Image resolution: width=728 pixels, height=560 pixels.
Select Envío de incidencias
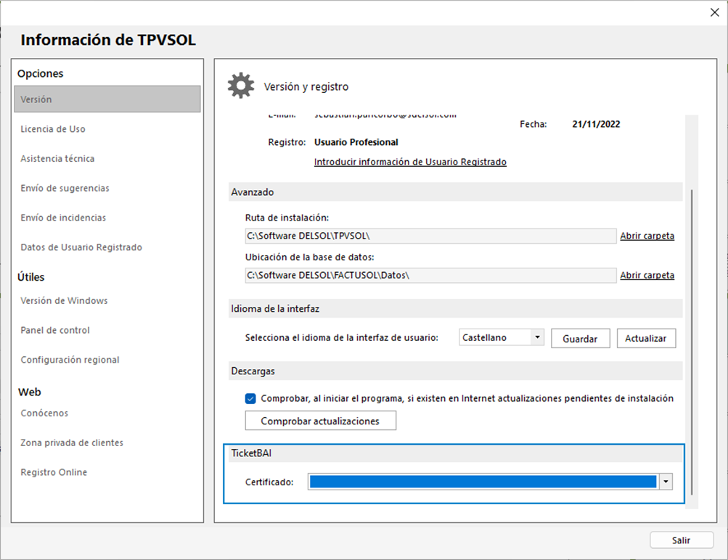(x=63, y=218)
